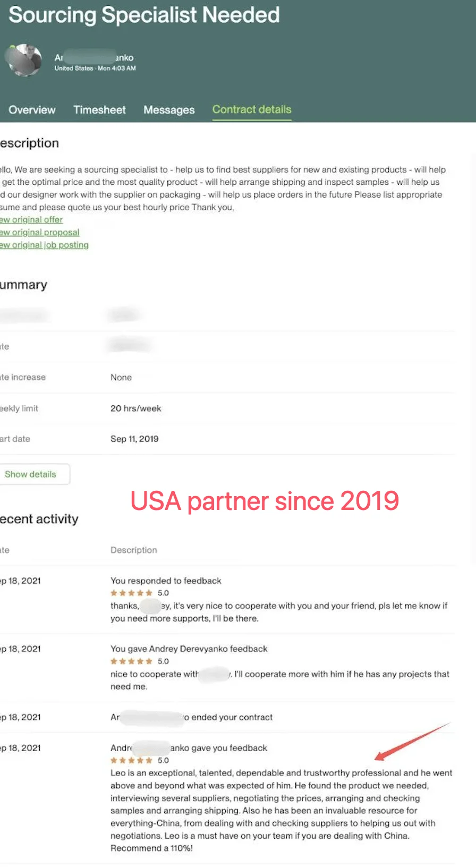Click the red 'USA partner since 2019' text

[265, 501]
